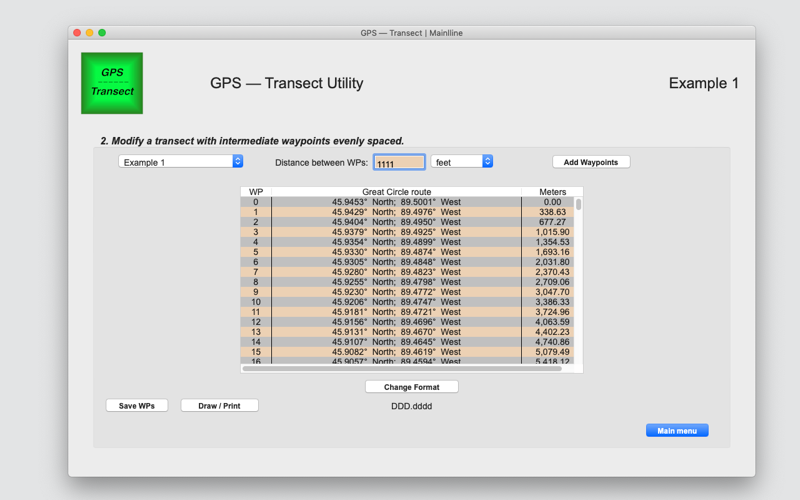800x500 pixels.
Task: Close the GPS Transect window
Action: click(77, 33)
